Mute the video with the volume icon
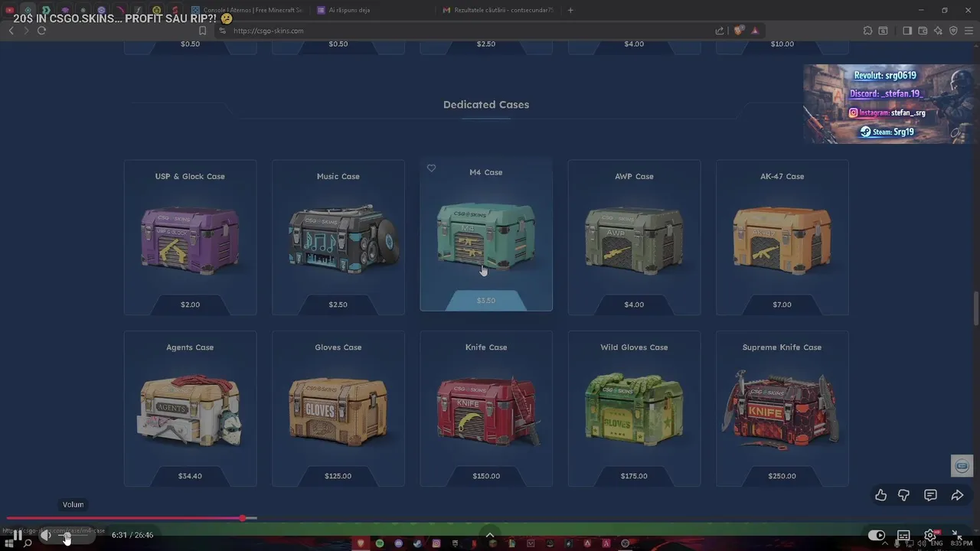Screen dimensions: 980x551 [x=45, y=535]
